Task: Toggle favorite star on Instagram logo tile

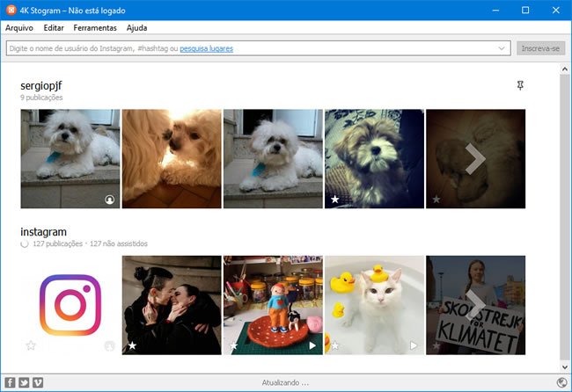Action: (31, 345)
